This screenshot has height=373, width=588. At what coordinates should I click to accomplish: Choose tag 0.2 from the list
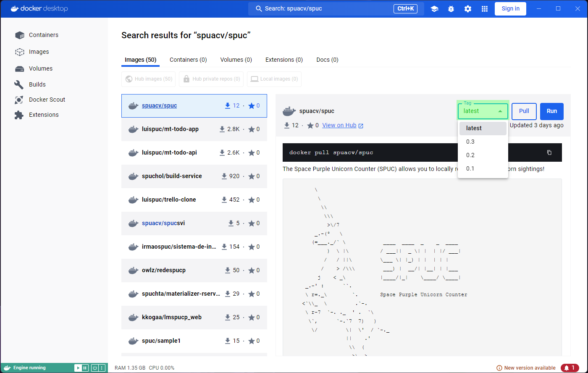click(x=483, y=155)
